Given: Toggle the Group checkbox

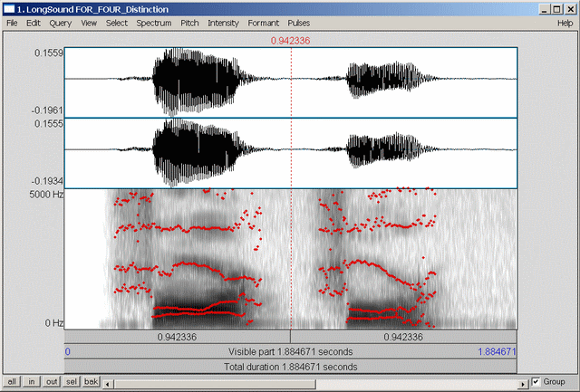Looking at the screenshot, I should 536,382.
